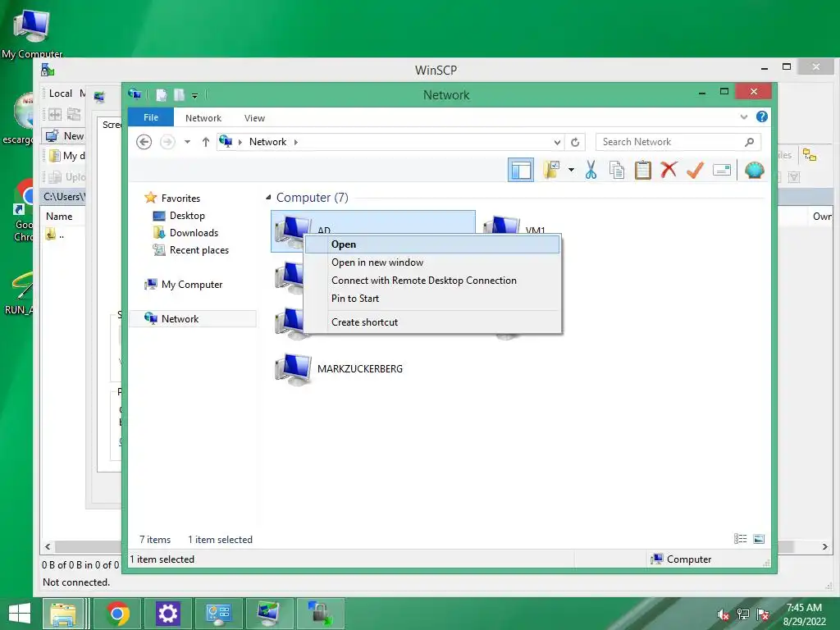Click the Name column header in WinSCP
This screenshot has width=840, height=630.
coord(59,217)
